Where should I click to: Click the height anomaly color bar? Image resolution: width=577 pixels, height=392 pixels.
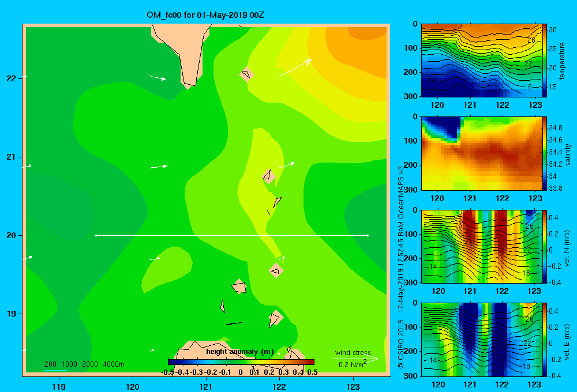[x=241, y=362]
